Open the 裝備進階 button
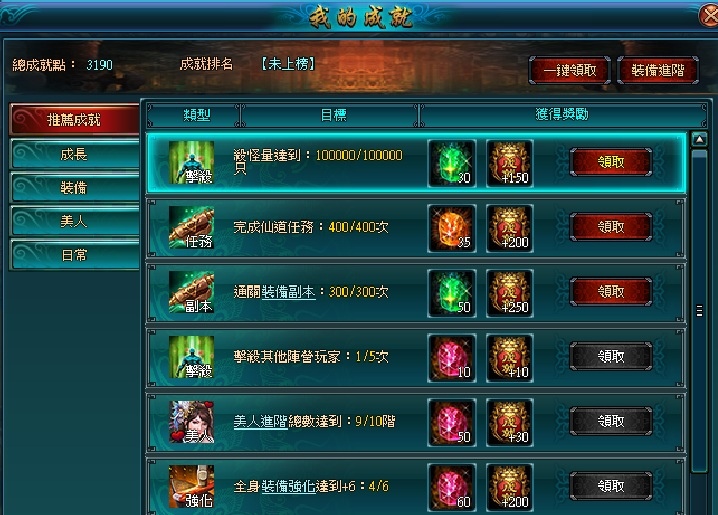This screenshot has height=515, width=718. [658, 70]
